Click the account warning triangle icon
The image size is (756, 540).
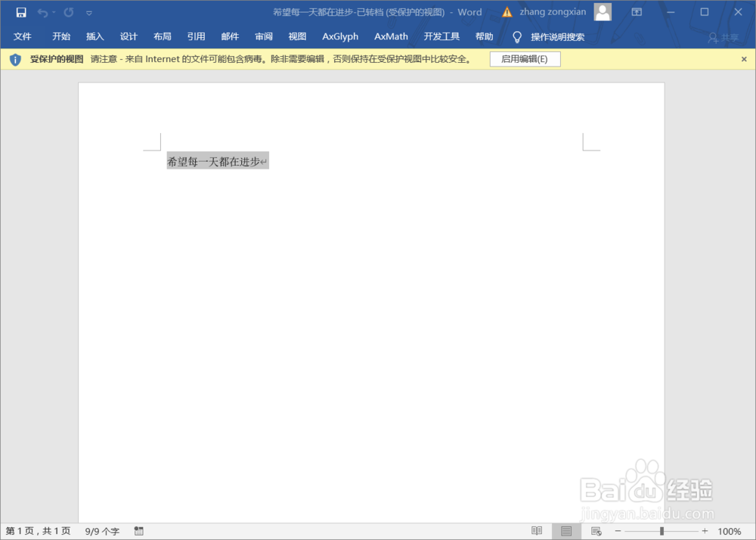pos(507,13)
